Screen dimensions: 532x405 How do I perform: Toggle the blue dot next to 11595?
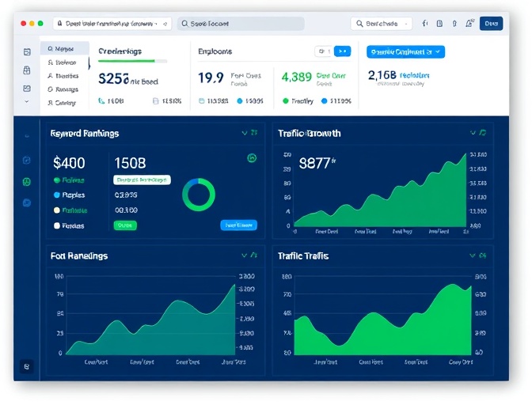pyautogui.click(x=325, y=100)
